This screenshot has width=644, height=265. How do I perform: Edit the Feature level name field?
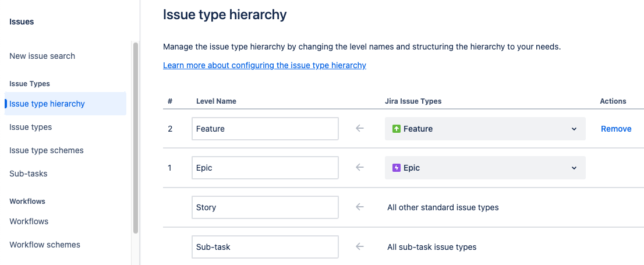pyautogui.click(x=266, y=129)
